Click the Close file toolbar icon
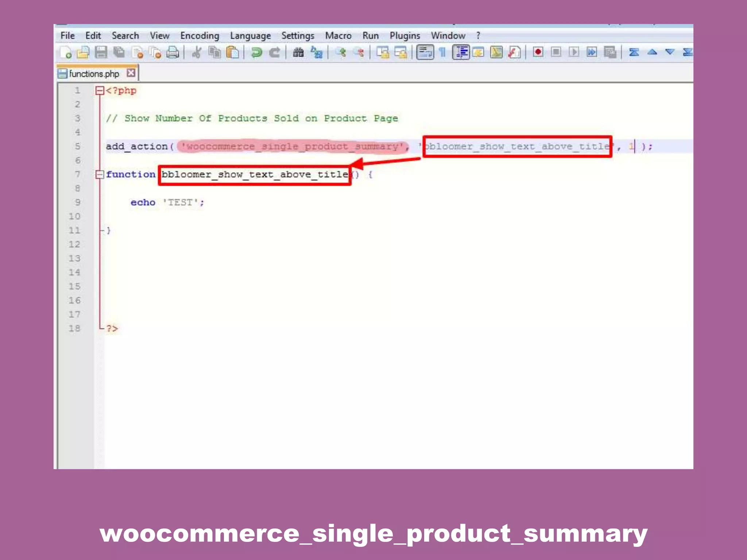 point(138,52)
